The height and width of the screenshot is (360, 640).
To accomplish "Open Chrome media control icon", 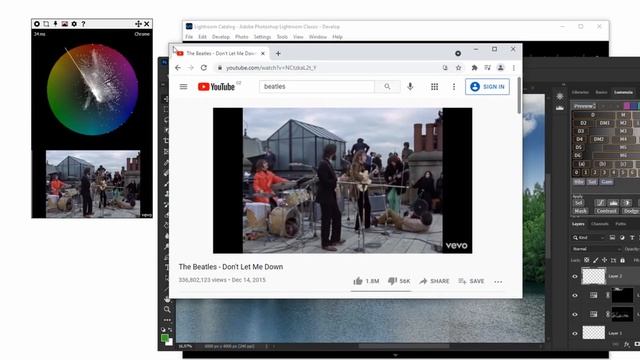I will click(487, 68).
